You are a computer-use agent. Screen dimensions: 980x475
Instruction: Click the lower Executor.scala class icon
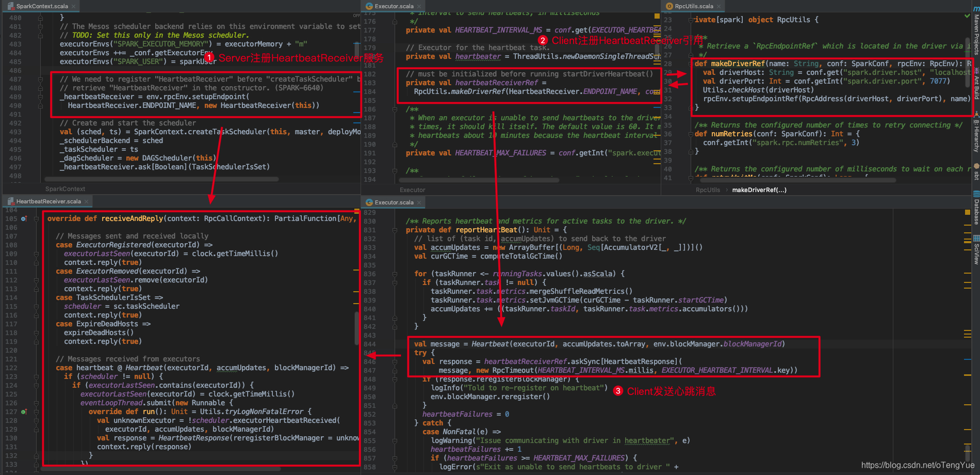[x=369, y=202]
